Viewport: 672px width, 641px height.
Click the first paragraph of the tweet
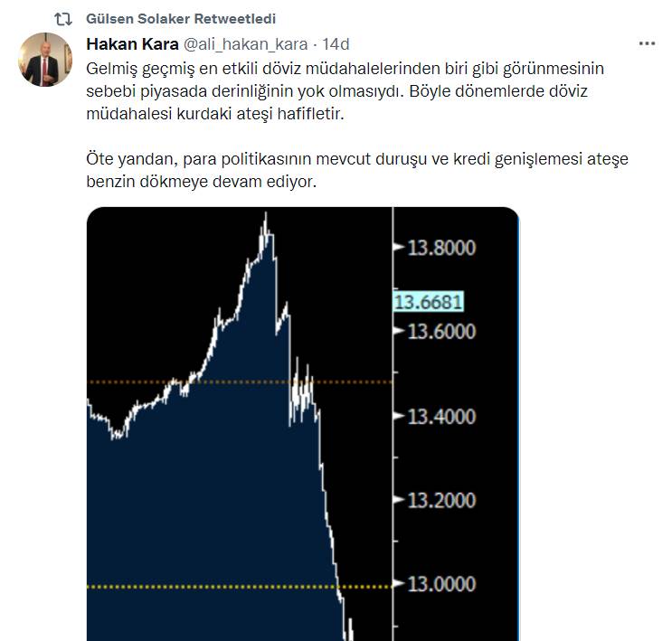(344, 91)
